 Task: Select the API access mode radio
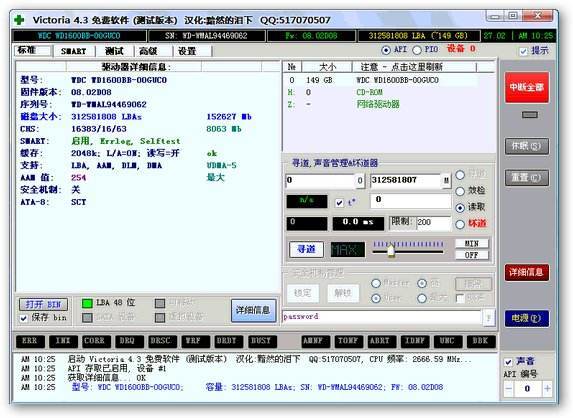pyautogui.click(x=386, y=50)
